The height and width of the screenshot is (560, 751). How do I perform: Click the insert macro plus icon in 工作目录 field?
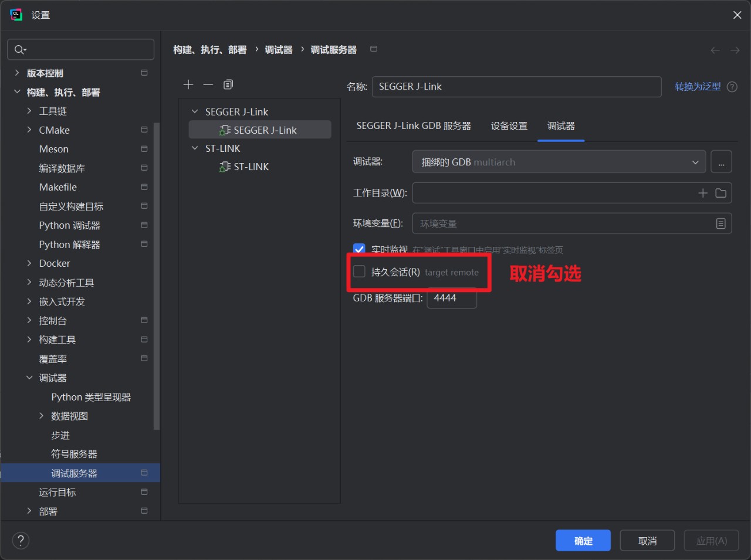(703, 193)
